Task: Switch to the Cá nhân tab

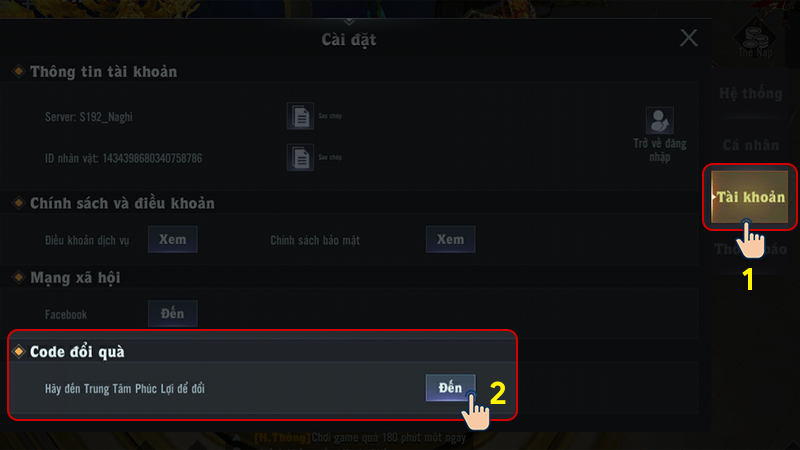Action: click(750, 145)
